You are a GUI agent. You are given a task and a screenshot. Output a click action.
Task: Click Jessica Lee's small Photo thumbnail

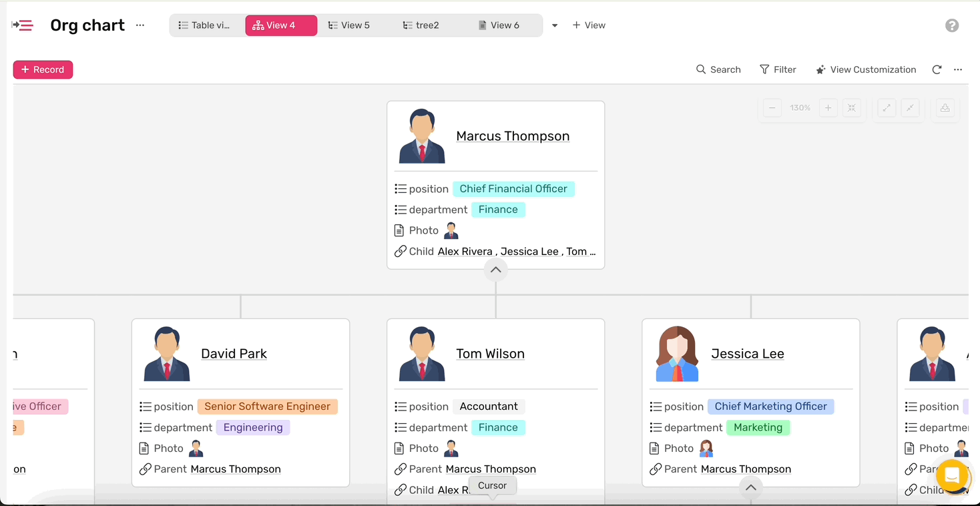[x=706, y=448]
